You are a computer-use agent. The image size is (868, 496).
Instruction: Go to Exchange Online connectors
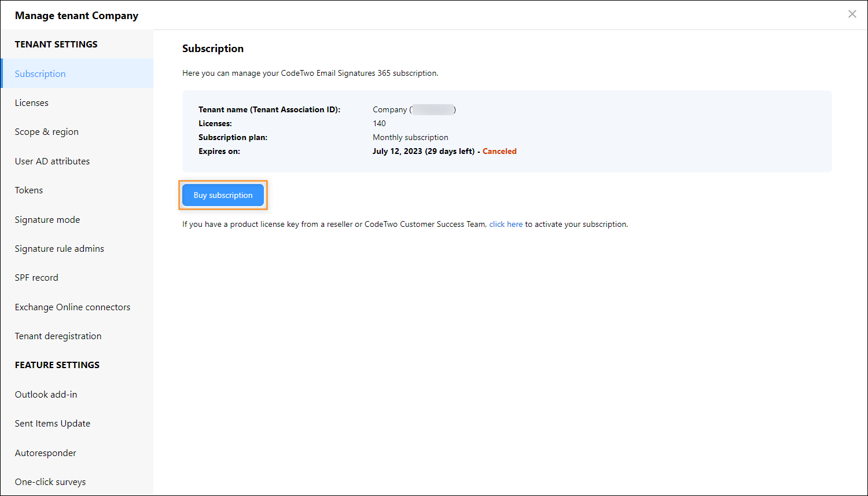click(x=77, y=307)
